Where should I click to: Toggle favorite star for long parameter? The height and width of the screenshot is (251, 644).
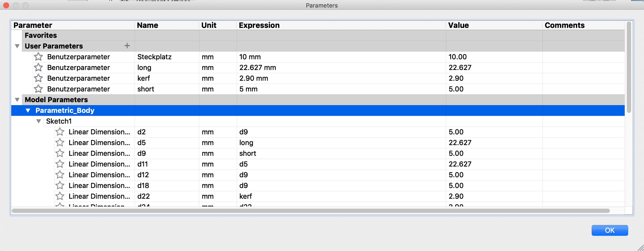[38, 67]
